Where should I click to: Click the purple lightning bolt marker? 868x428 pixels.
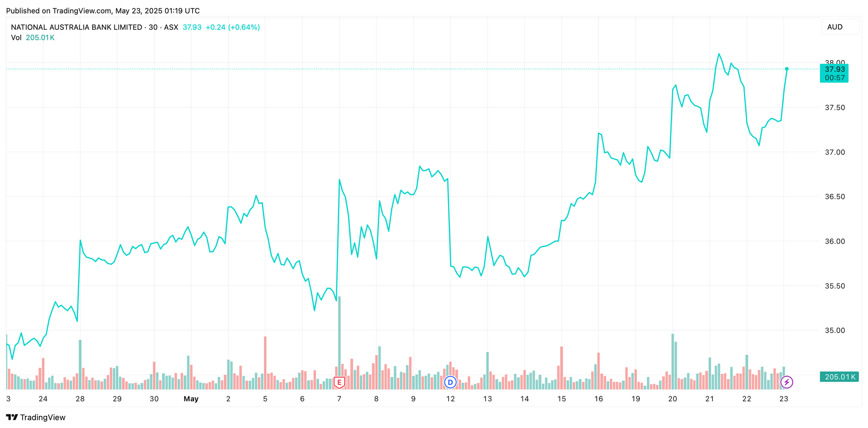click(x=787, y=382)
